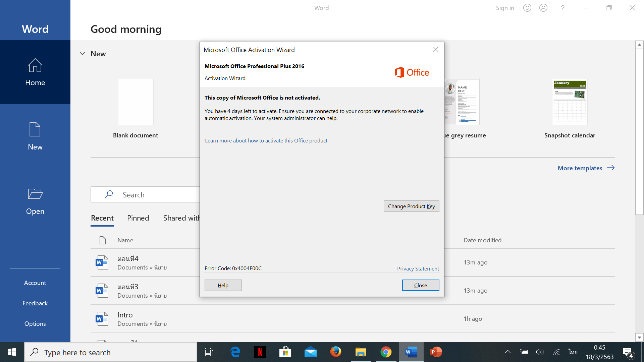Screen dimensions: 644x362
Task: Sort by the document type column icon
Action: tap(103, 240)
